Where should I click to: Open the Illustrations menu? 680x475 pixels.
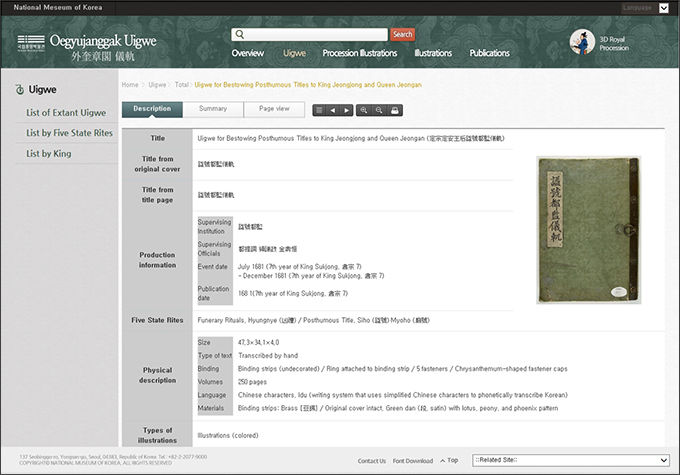(433, 53)
